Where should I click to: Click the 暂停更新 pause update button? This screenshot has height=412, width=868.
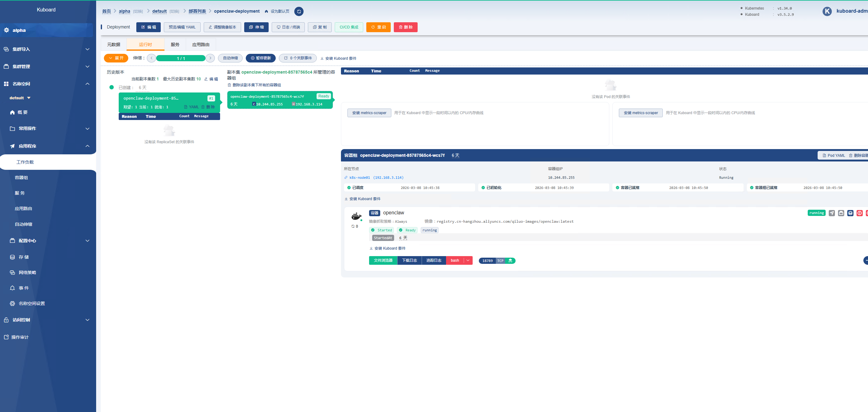click(261, 58)
